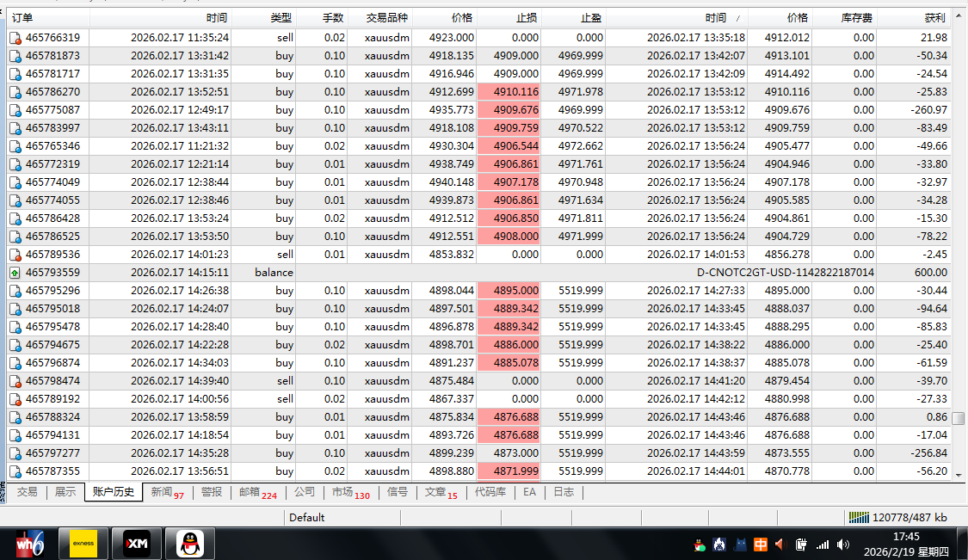
Task: Sort by the 交易品种 column header
Action: coord(386,17)
